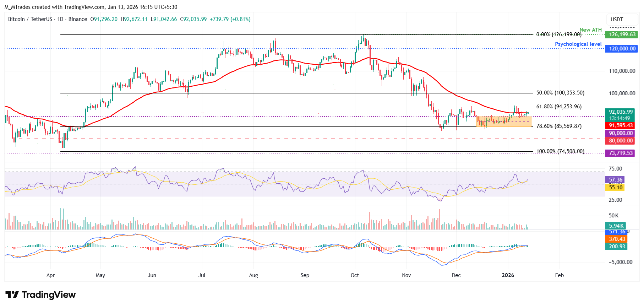Click the orange MACD signal label 370.43
This screenshot has height=308, width=644.
coord(617,239)
